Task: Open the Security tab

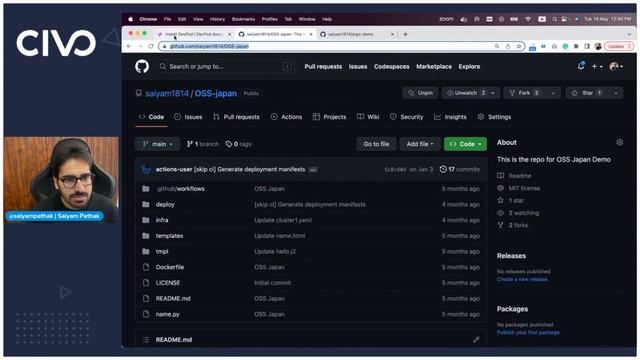Action: 407,117
